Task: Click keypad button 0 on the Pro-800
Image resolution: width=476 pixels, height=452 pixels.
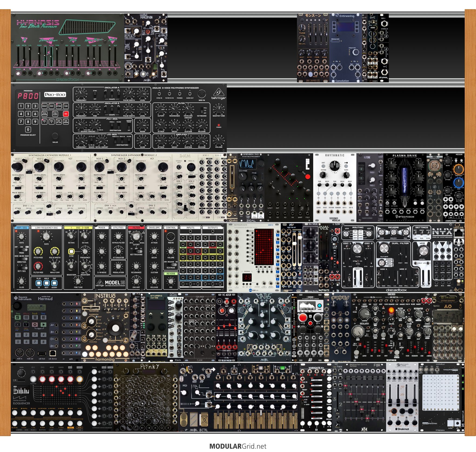Action: (28, 130)
